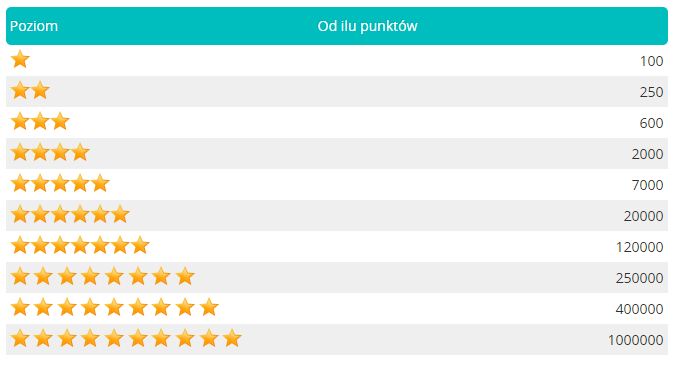
Task: Click the seven-star level rating
Action: (x=80, y=245)
